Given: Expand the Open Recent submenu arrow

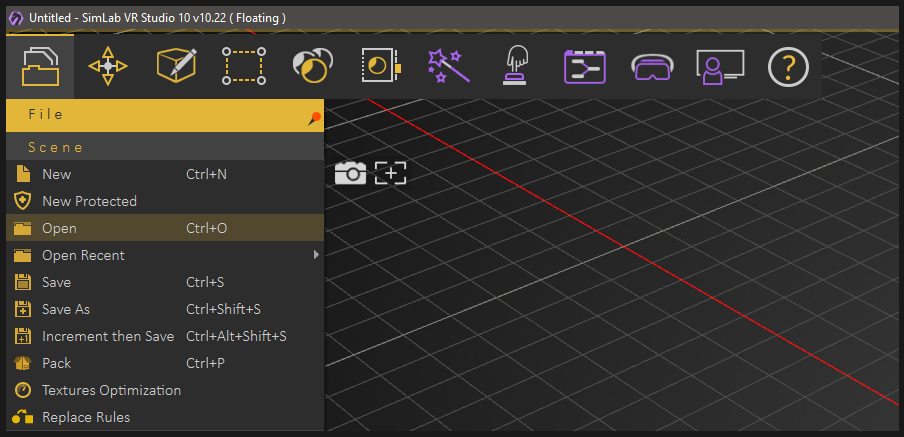Looking at the screenshot, I should pos(316,254).
